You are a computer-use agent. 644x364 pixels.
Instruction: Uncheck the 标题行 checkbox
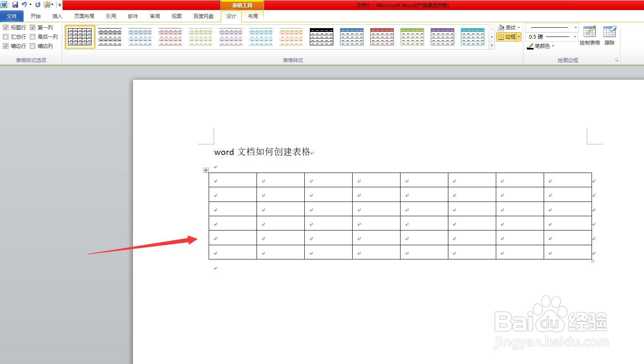6,28
